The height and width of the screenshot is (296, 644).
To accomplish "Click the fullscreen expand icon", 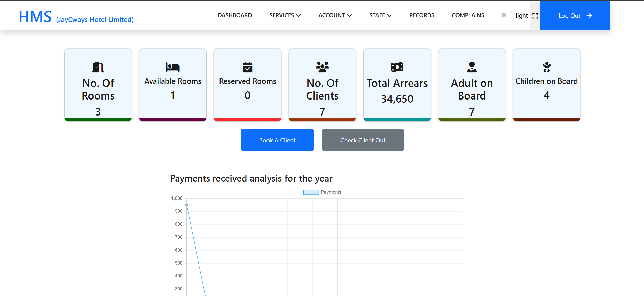I will pos(535,16).
